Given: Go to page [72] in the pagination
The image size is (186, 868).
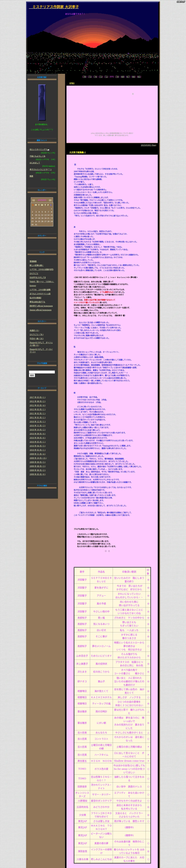Looking at the screenshot, I should point(106,77).
